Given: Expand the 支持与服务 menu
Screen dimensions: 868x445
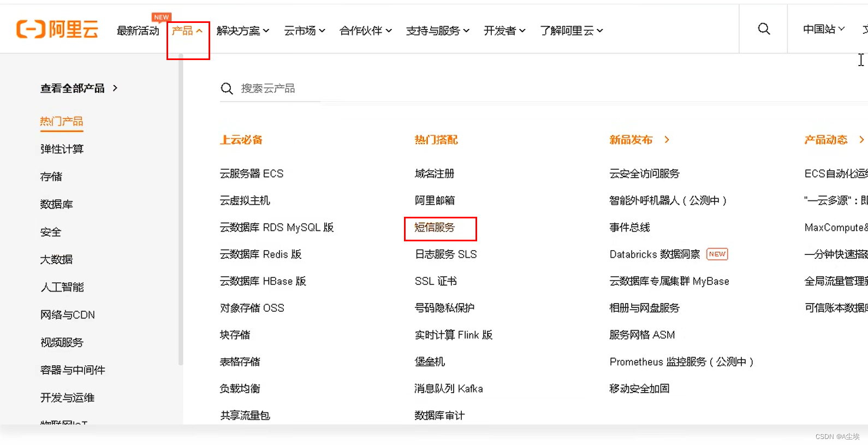Looking at the screenshot, I should click(438, 31).
